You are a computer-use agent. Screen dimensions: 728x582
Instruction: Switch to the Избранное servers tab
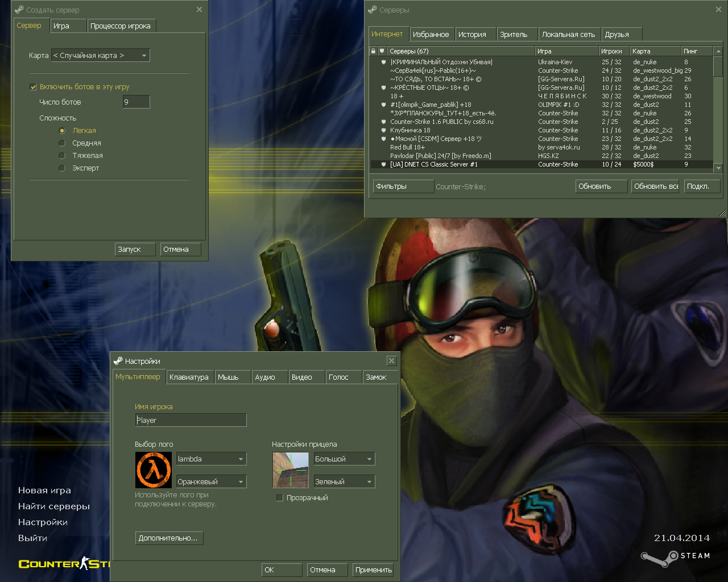tap(432, 35)
